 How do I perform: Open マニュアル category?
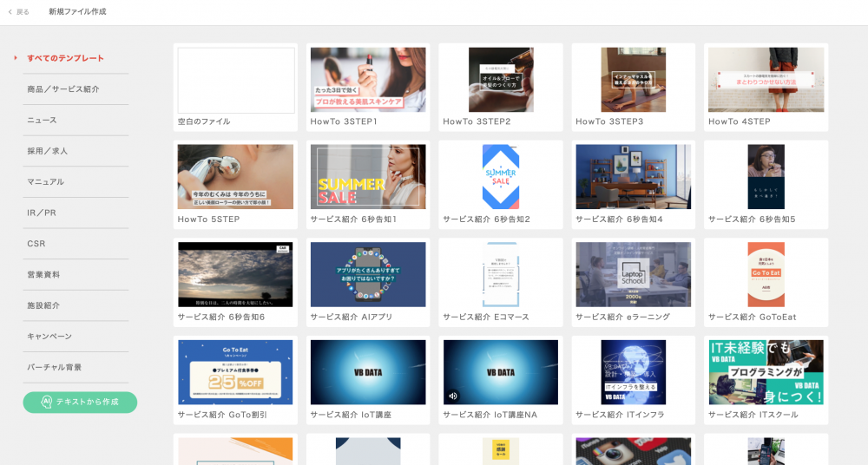(46, 181)
